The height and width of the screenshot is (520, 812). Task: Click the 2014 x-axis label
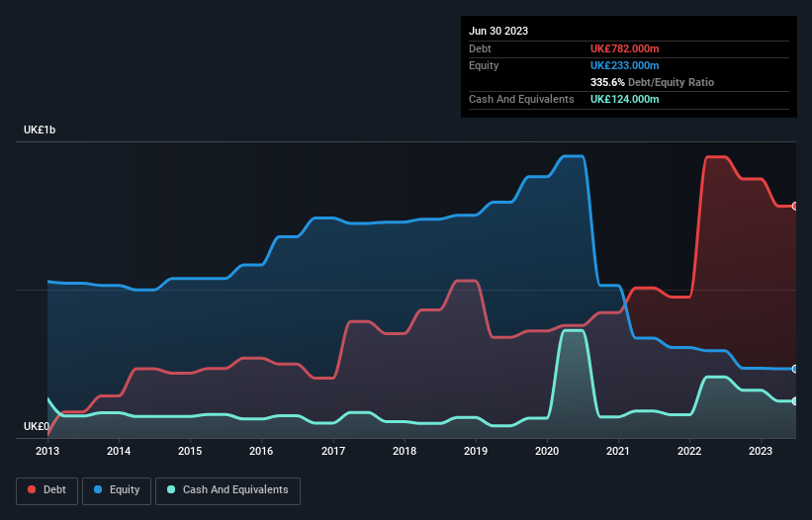tap(119, 451)
